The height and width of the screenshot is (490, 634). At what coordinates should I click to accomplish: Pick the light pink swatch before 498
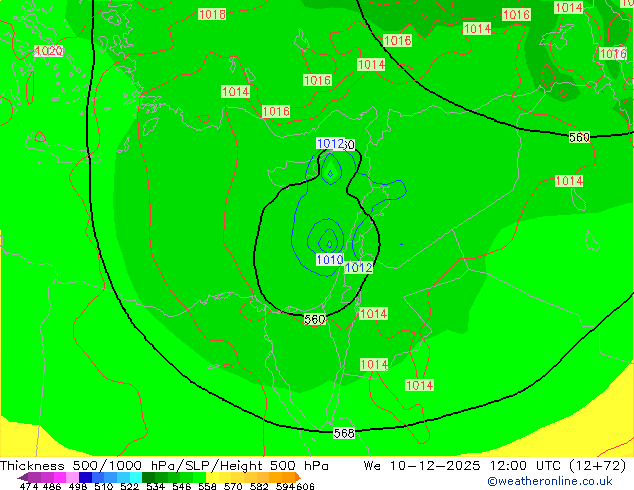72,477
